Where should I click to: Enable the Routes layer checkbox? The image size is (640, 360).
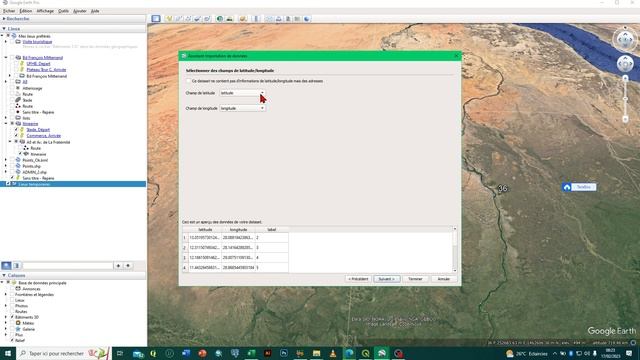click(12, 311)
